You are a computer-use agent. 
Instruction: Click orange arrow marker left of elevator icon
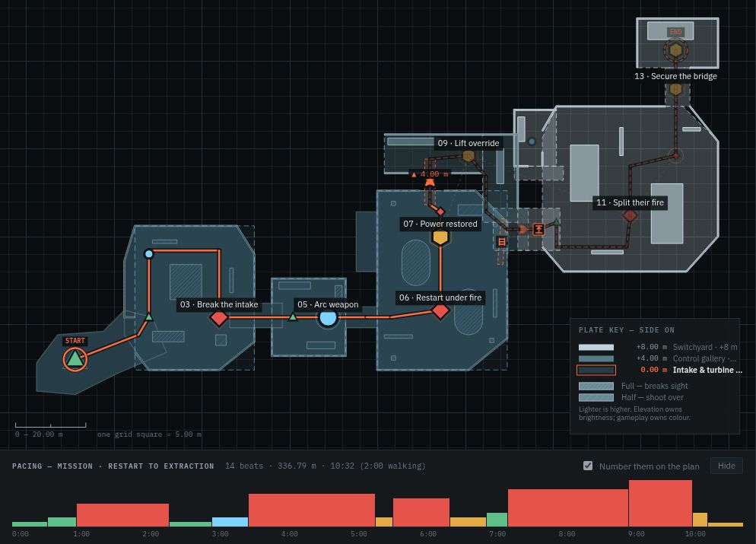tap(523, 229)
